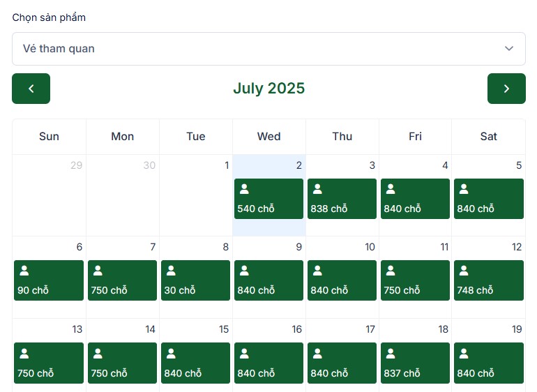The height and width of the screenshot is (392, 537).
Task: Go to previous month with left arrow
Action: 31,89
